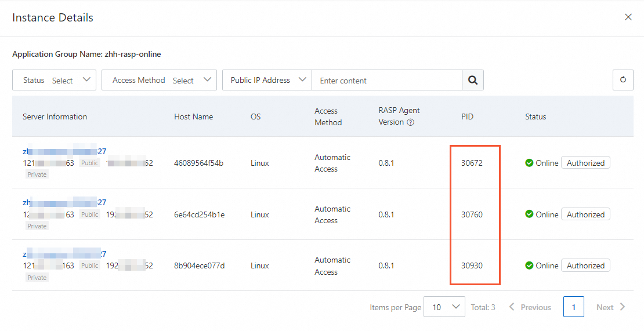Open the first server name link
The height and width of the screenshot is (331, 644).
point(64,151)
